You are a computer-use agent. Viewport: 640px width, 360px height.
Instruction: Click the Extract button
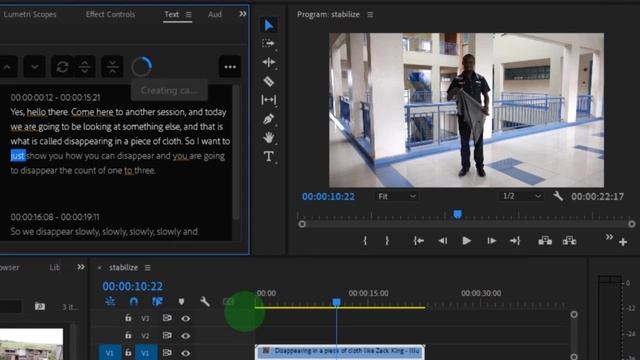point(569,241)
